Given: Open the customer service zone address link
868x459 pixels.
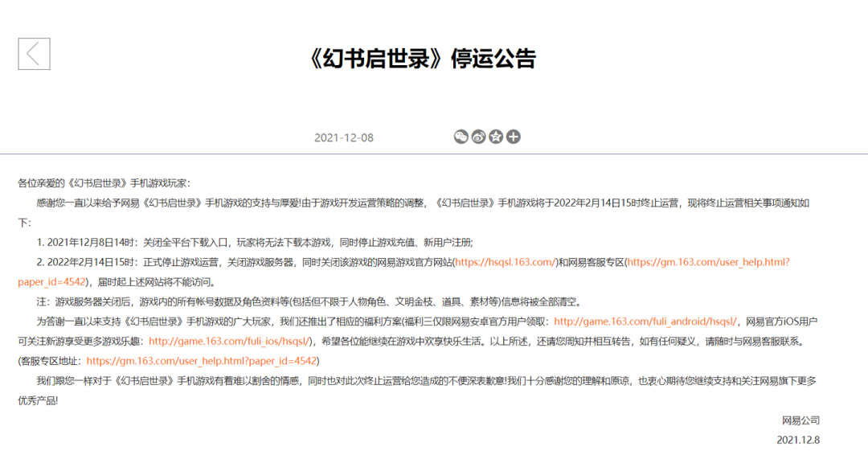Looking at the screenshot, I should (202, 361).
